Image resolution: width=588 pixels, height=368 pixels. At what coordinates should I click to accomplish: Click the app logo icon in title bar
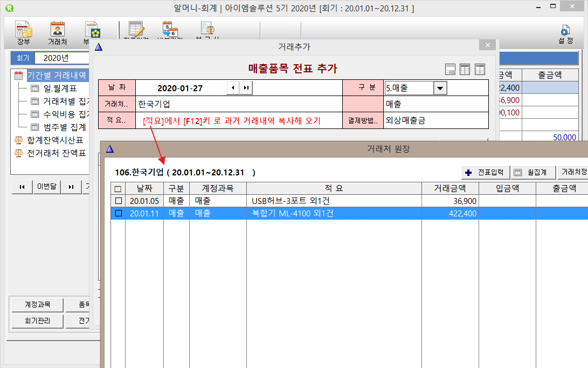9,8
